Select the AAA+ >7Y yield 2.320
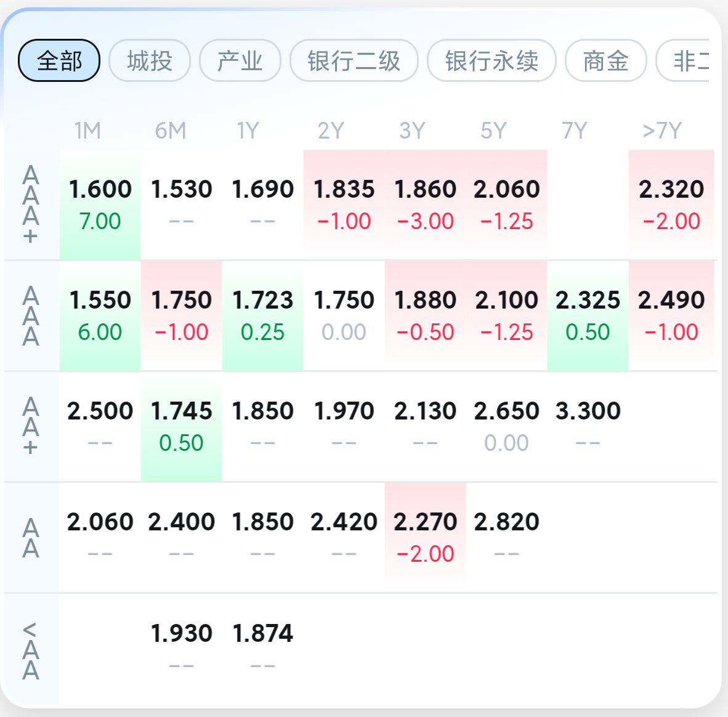The image size is (728, 717). pos(671,205)
